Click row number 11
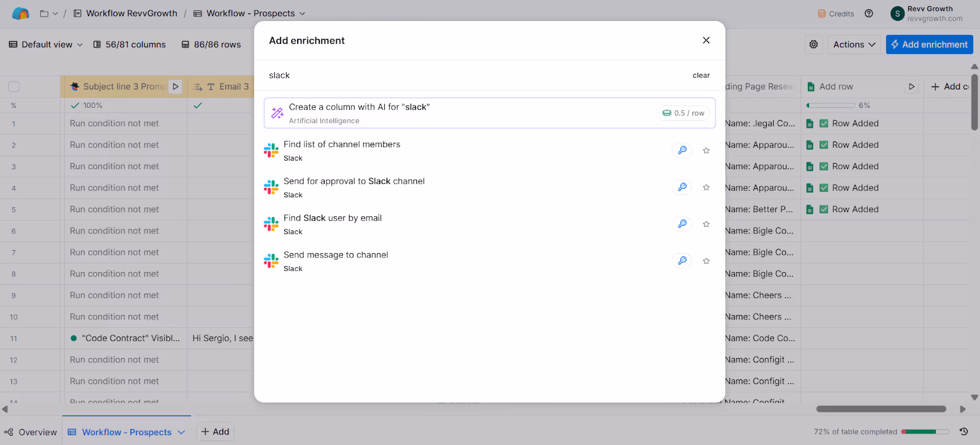980x445 pixels. pyautogui.click(x=13, y=338)
